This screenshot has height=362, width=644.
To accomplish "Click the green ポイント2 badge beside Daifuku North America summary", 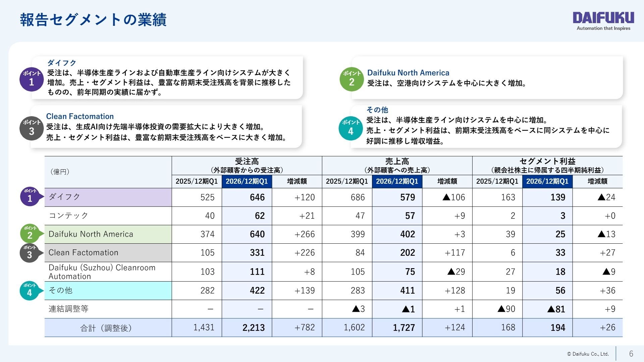I will click(x=352, y=79).
